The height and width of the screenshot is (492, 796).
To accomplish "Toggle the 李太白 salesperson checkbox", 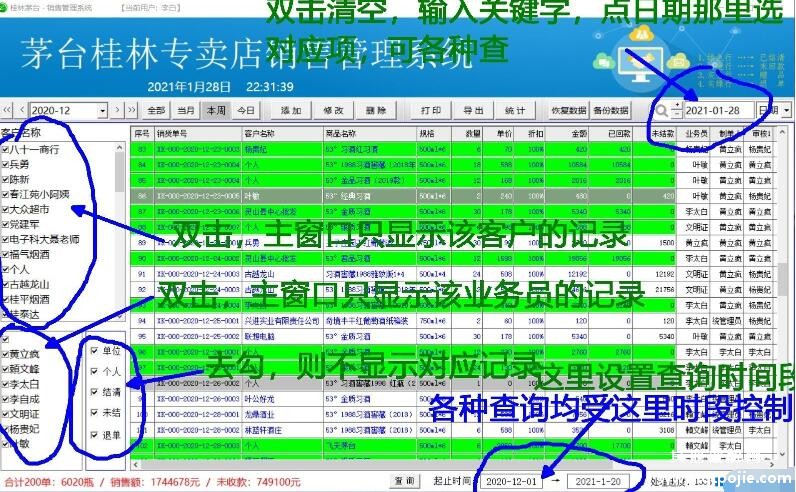I will [5, 384].
